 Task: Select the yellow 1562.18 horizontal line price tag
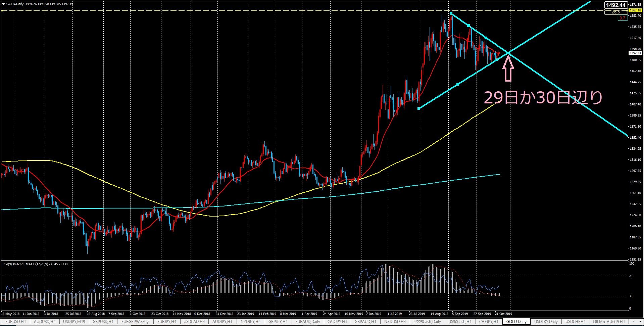(635, 10)
